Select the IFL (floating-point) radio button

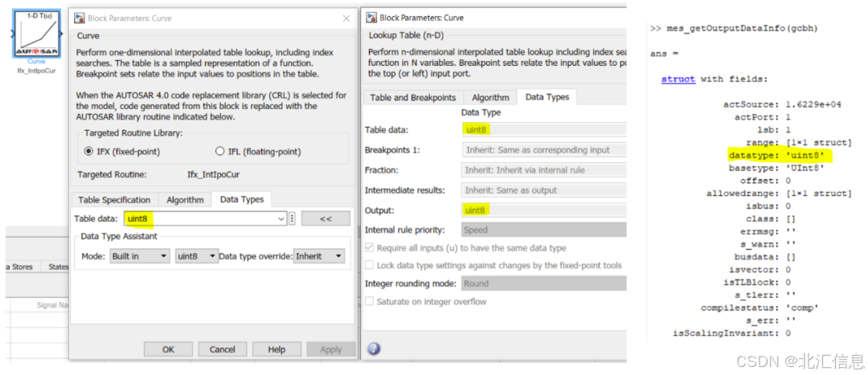pos(219,152)
